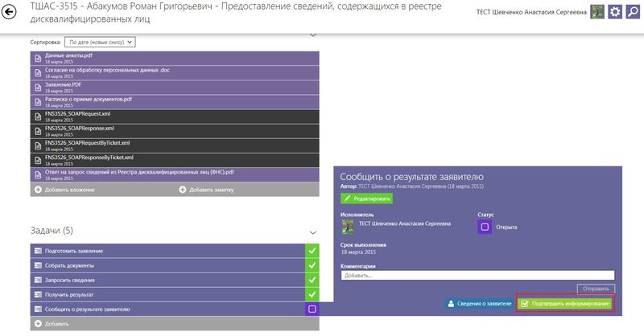
Task: Open file icon for FNS3526_SOAPResponseByTicket.xml
Action: click(x=38, y=161)
